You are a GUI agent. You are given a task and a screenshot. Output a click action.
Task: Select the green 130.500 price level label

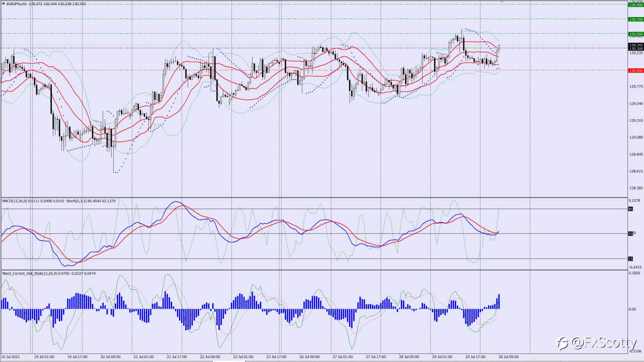click(x=636, y=34)
